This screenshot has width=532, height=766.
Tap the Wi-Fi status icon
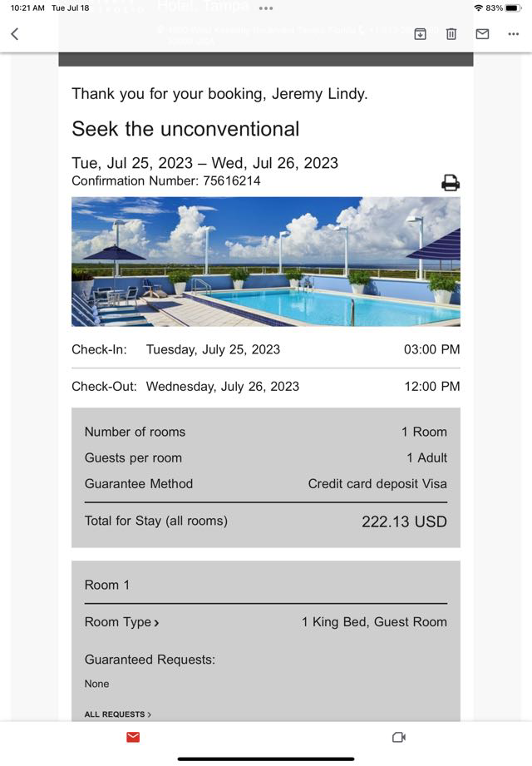pyautogui.click(x=479, y=7)
